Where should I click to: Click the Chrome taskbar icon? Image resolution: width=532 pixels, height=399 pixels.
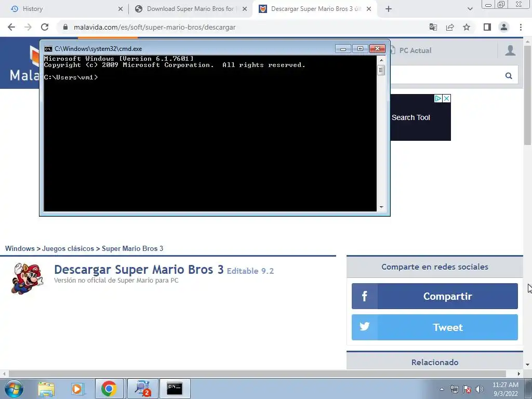click(109, 389)
